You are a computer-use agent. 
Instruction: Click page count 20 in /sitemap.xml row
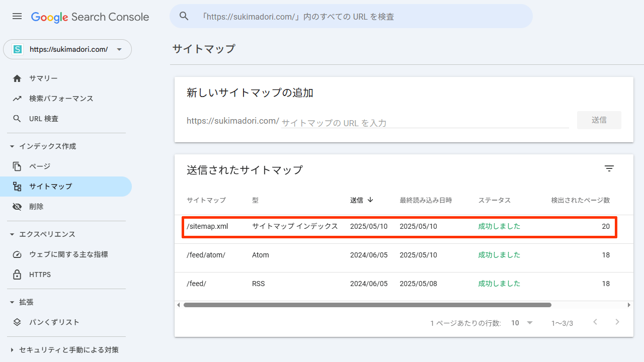coord(606,226)
